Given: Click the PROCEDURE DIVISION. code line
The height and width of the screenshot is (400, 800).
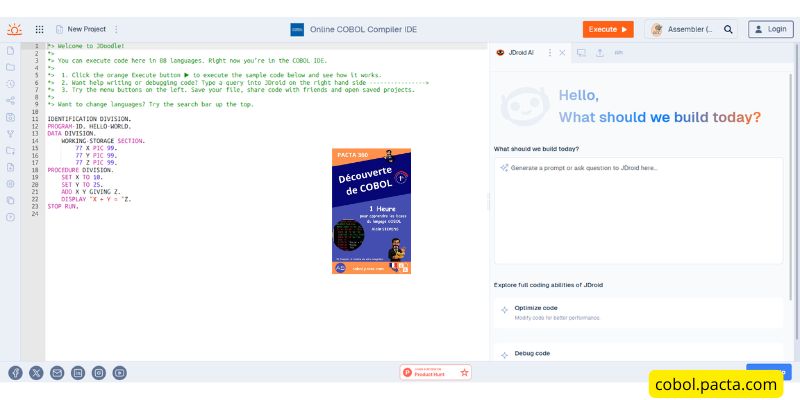Looking at the screenshot, I should click(x=81, y=170).
